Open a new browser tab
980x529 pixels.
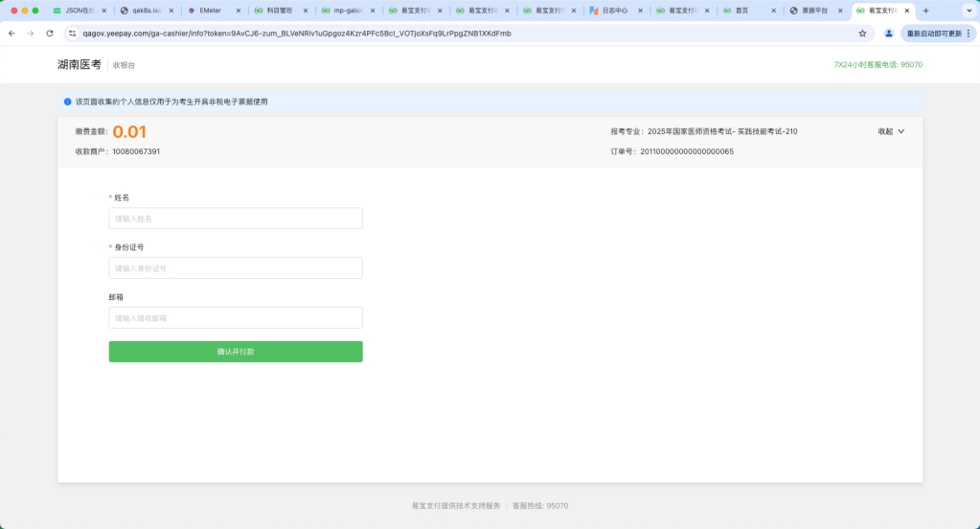click(x=925, y=11)
